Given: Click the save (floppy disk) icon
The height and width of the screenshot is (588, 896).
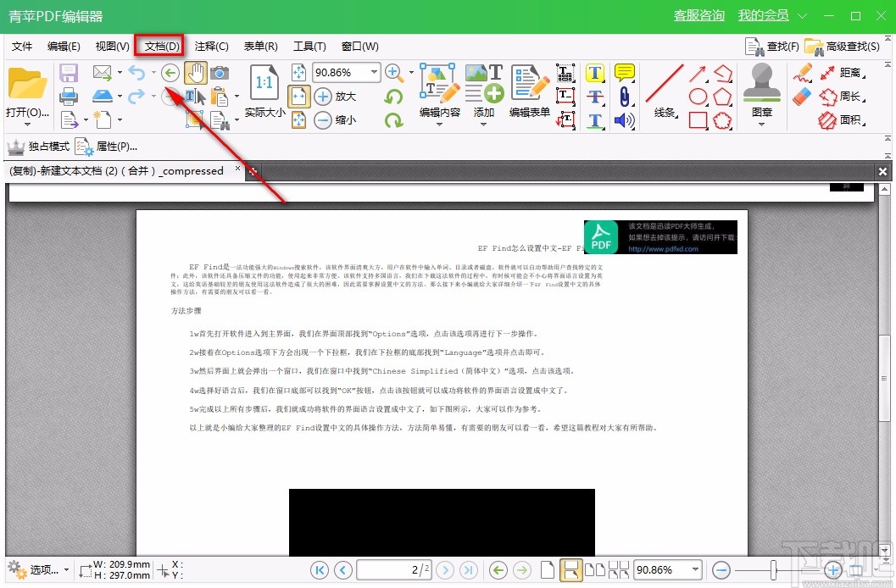Looking at the screenshot, I should click(69, 73).
